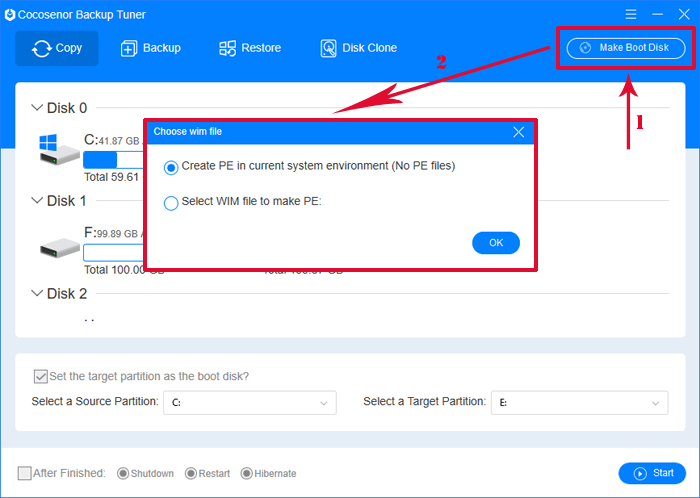Click the Cocosenor Backup Tuner logo icon
Viewport: 700px width, 498px height.
[x=10, y=15]
